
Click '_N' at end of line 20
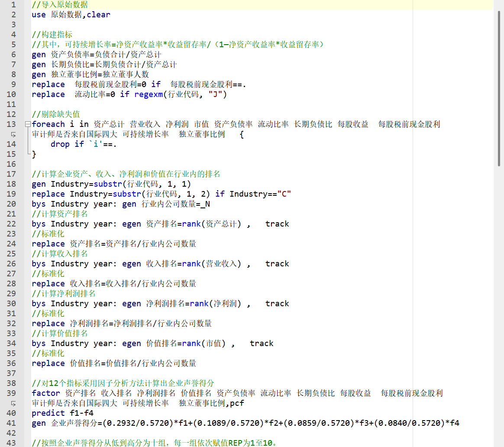click(x=205, y=204)
